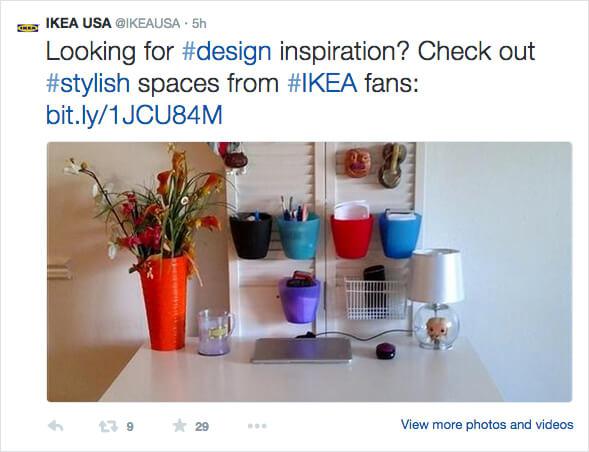
Task: Click the @IKEAUSA handle
Action: (x=147, y=24)
